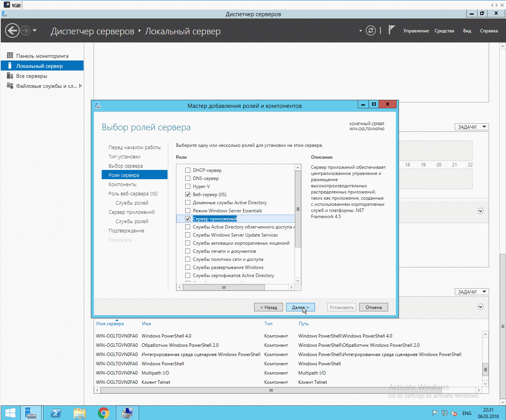
Task: Click the scroll-right arrow under the roles list
Action: click(291, 287)
